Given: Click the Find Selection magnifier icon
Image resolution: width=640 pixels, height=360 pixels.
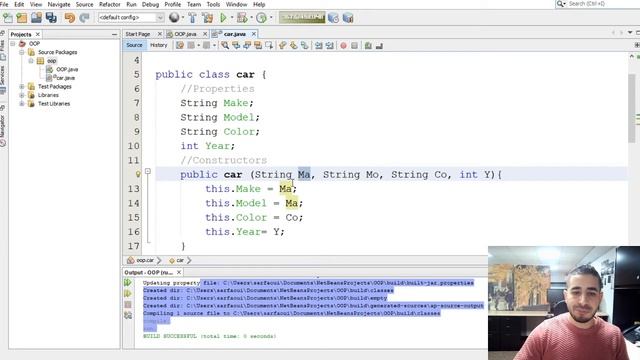Looking at the screenshot, I should click(x=225, y=46).
